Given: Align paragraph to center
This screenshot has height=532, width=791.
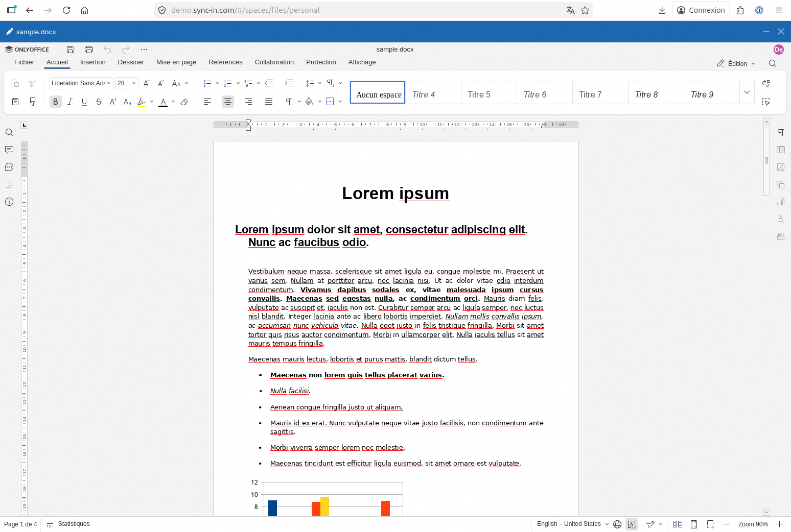Looking at the screenshot, I should pyautogui.click(x=228, y=102).
